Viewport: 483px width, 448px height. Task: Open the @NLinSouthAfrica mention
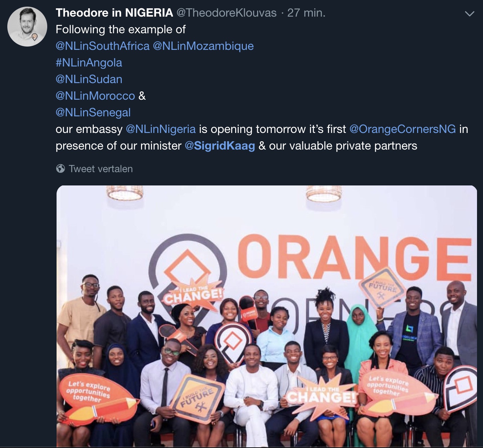102,46
